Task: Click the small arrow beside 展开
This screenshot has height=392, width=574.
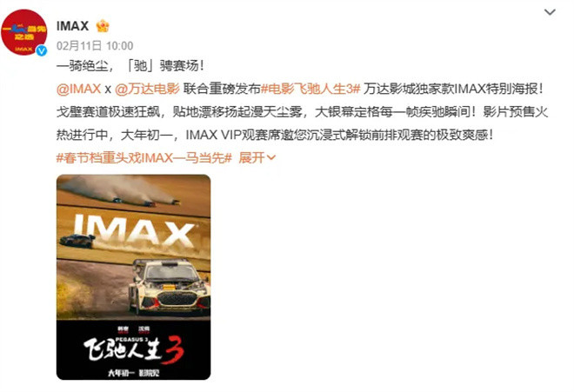Action: pyautogui.click(x=270, y=158)
